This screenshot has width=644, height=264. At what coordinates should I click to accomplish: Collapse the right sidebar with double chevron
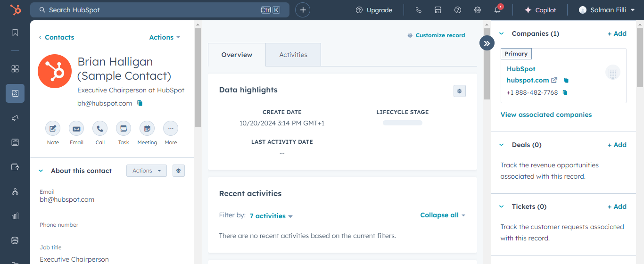[487, 43]
